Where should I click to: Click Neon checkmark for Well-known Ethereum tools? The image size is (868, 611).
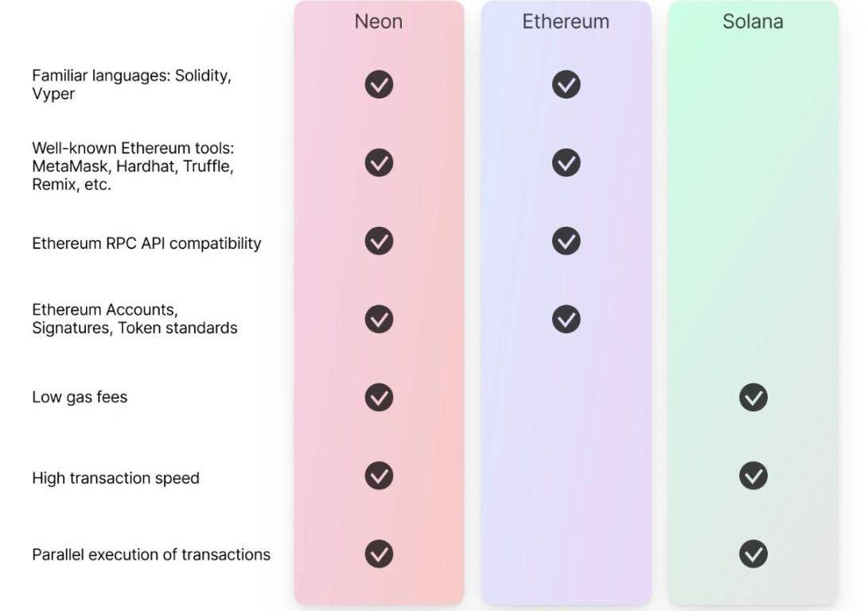(379, 162)
